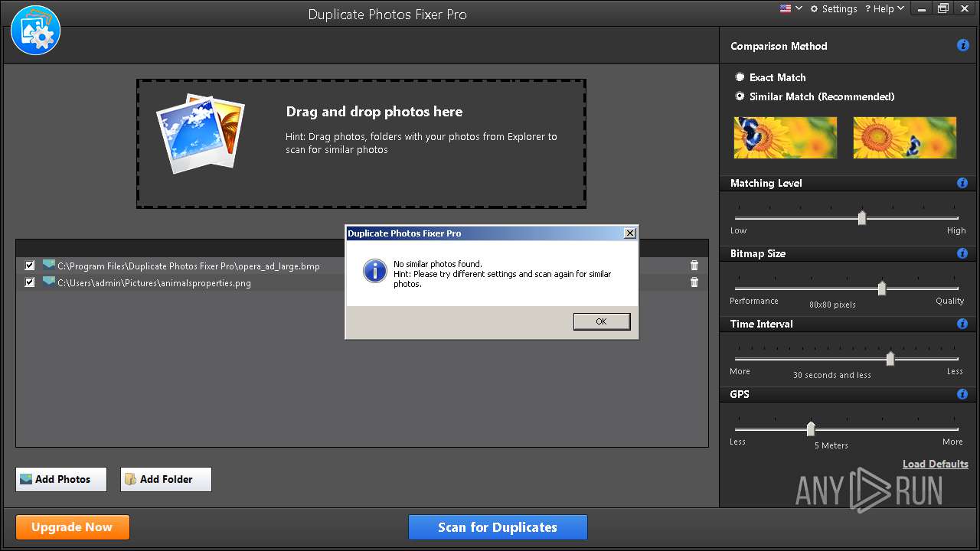Click the file icon beside animalsproperties.png
This screenshot has width=980, height=551.
49,282
